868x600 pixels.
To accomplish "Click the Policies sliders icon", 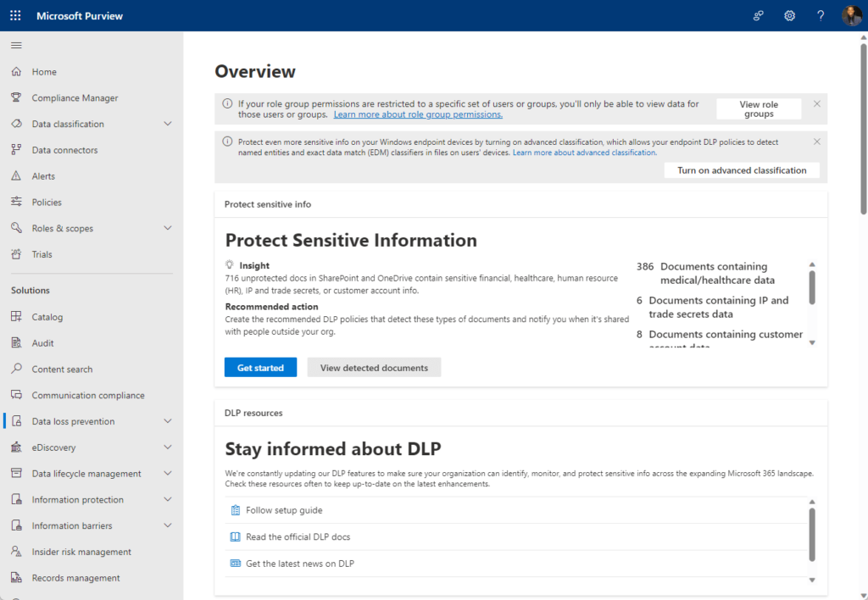I will point(17,202).
